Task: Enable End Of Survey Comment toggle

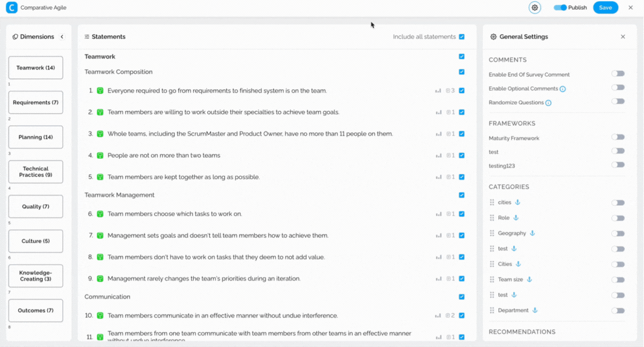Action: [618, 74]
